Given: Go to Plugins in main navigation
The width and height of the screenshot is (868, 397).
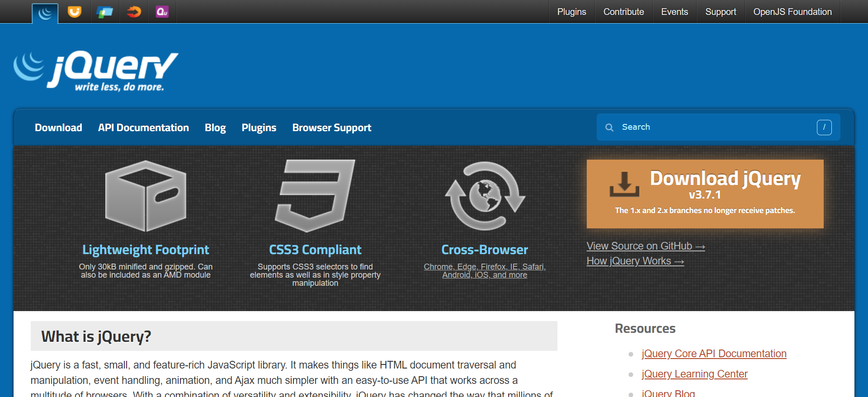Looking at the screenshot, I should click(259, 128).
